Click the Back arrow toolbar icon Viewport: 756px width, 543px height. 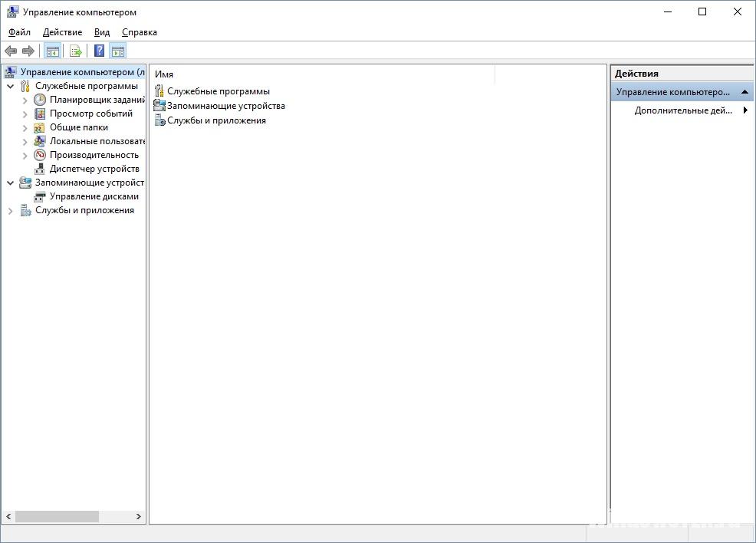(11, 51)
